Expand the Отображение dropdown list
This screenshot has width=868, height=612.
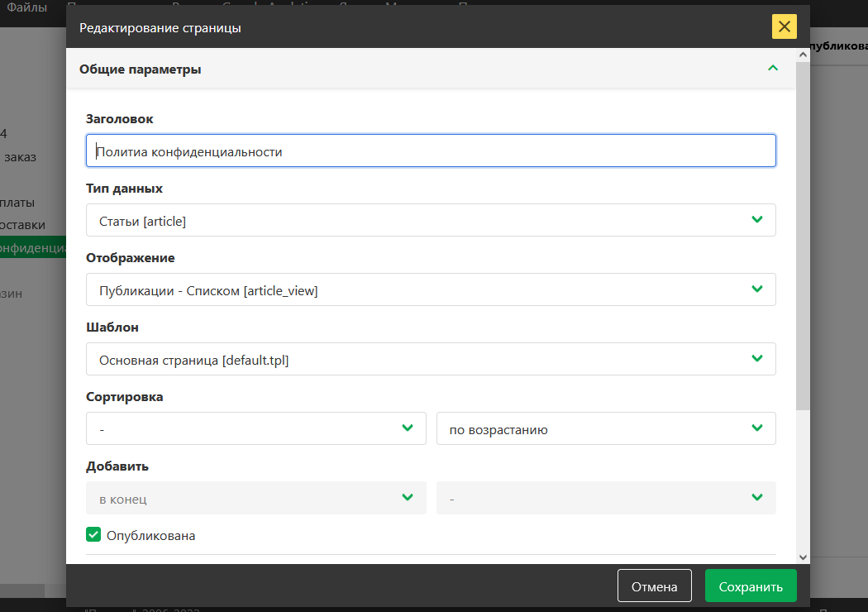(430, 290)
